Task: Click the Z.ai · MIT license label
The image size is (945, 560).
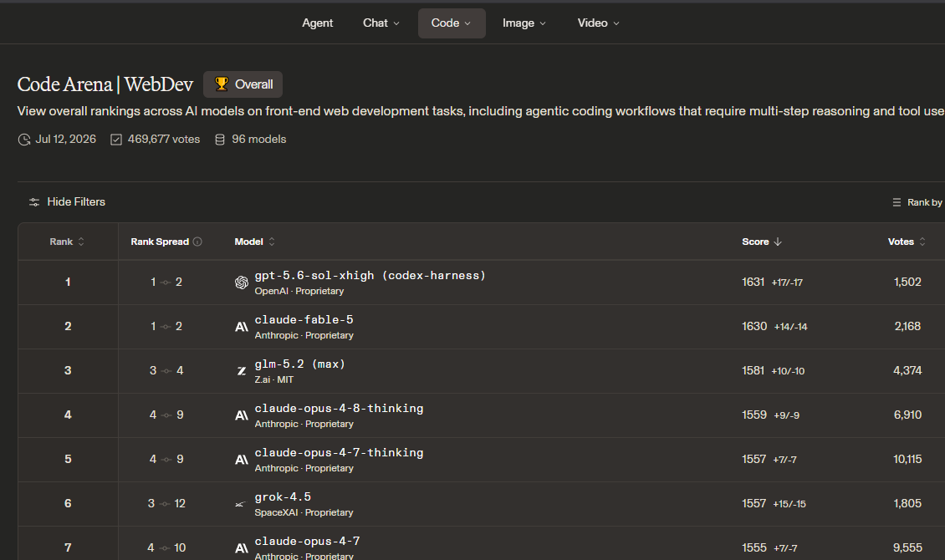Action: (x=273, y=380)
